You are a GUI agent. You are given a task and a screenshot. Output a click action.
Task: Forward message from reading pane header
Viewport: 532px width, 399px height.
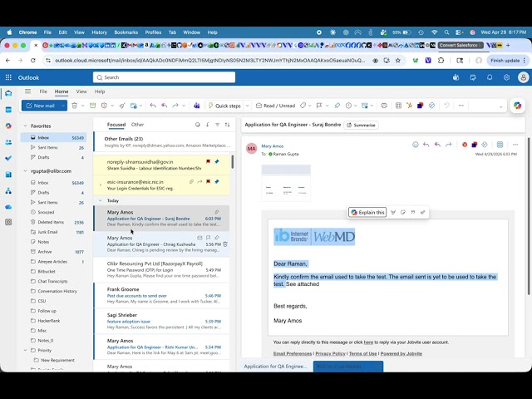pos(449,145)
